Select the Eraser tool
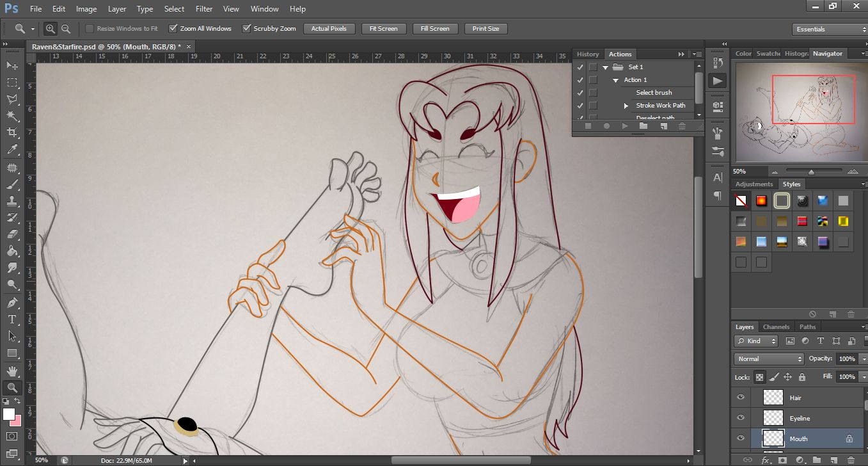 [x=12, y=234]
